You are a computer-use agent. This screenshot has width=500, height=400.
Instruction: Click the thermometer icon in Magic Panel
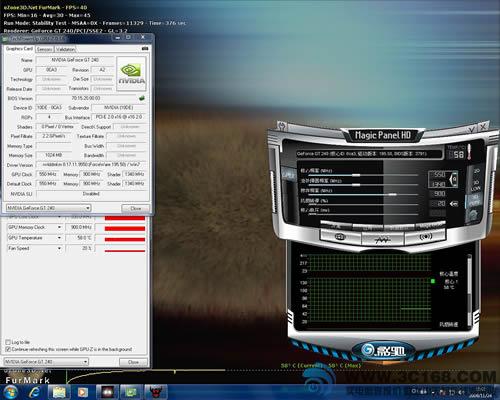469,152
